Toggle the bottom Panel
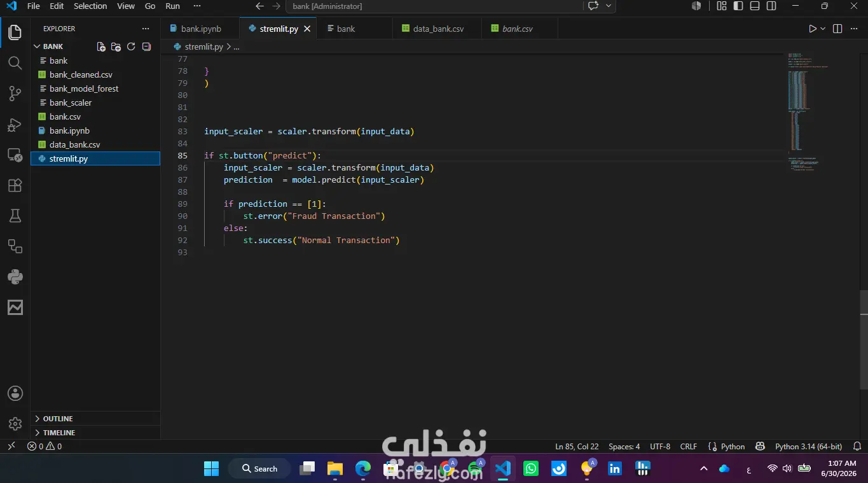This screenshot has height=483, width=868. pos(755,6)
